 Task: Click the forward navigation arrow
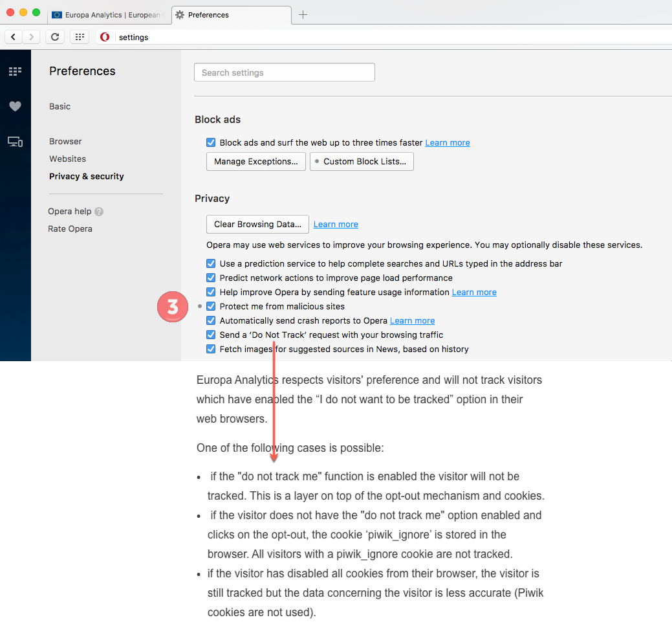pos(31,37)
